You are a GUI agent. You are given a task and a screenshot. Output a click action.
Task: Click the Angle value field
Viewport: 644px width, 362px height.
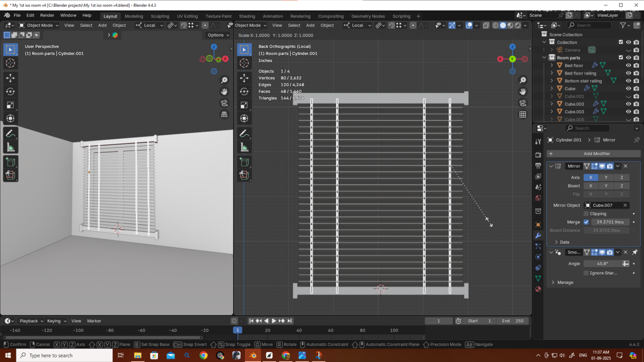[x=602, y=263]
